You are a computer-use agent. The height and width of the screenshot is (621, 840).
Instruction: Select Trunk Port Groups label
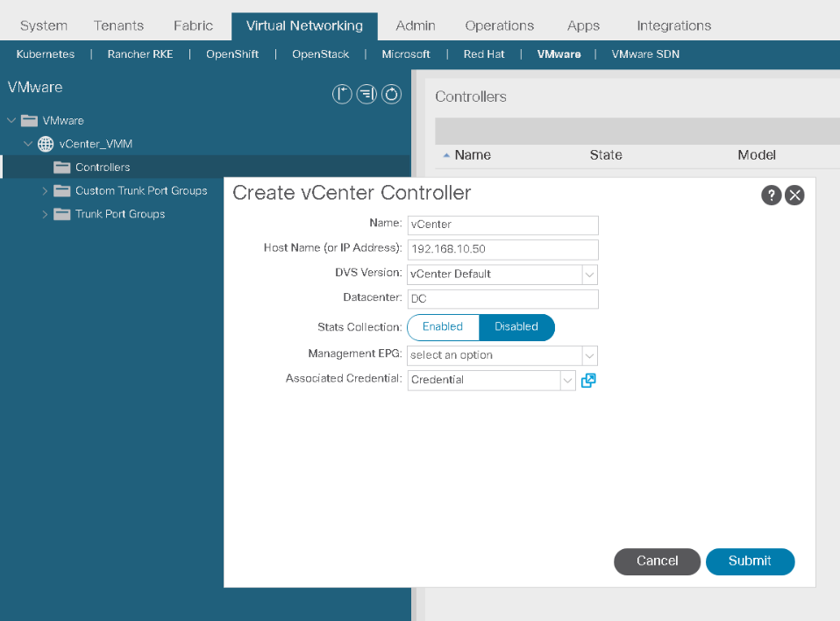point(120,214)
